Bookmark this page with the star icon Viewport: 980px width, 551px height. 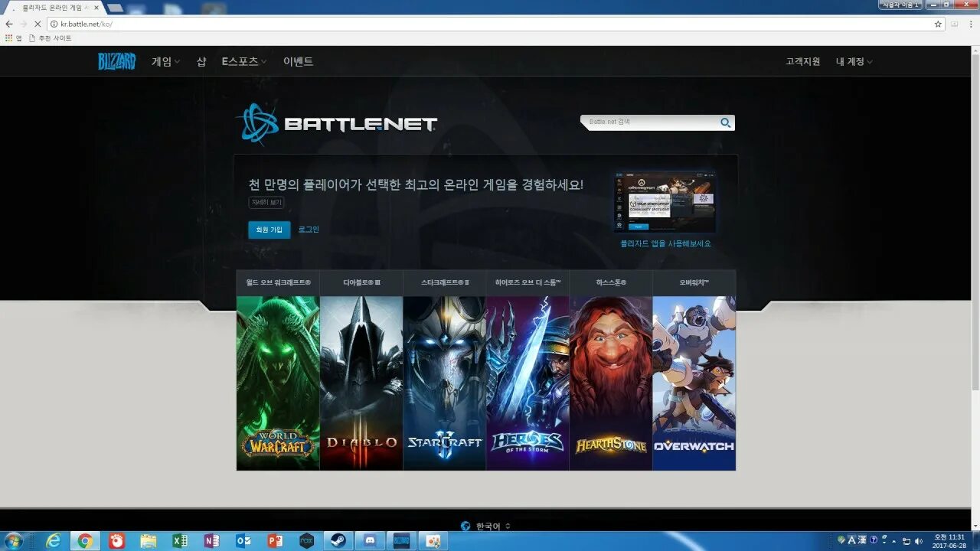click(x=938, y=24)
